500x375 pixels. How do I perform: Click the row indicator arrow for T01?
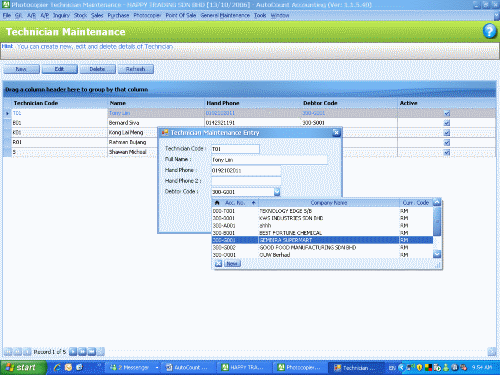coord(7,113)
